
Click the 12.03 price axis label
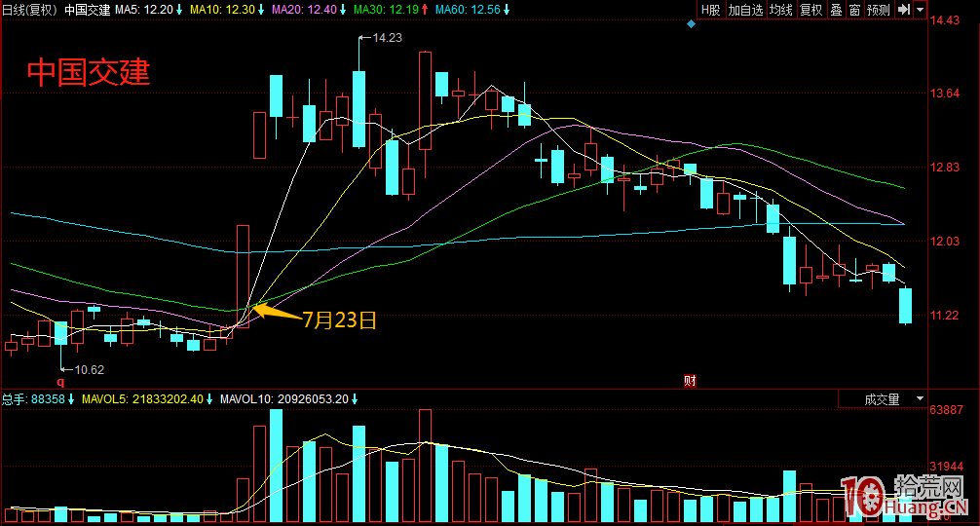(944, 242)
